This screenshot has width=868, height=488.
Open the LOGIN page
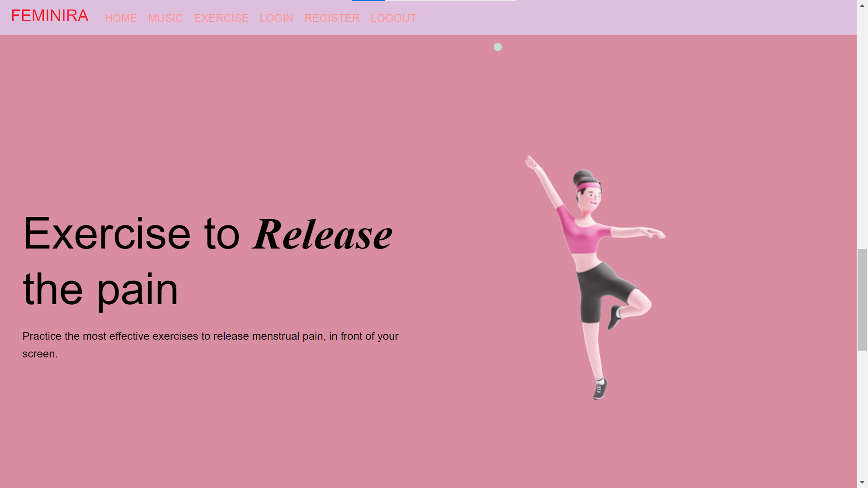coord(276,18)
